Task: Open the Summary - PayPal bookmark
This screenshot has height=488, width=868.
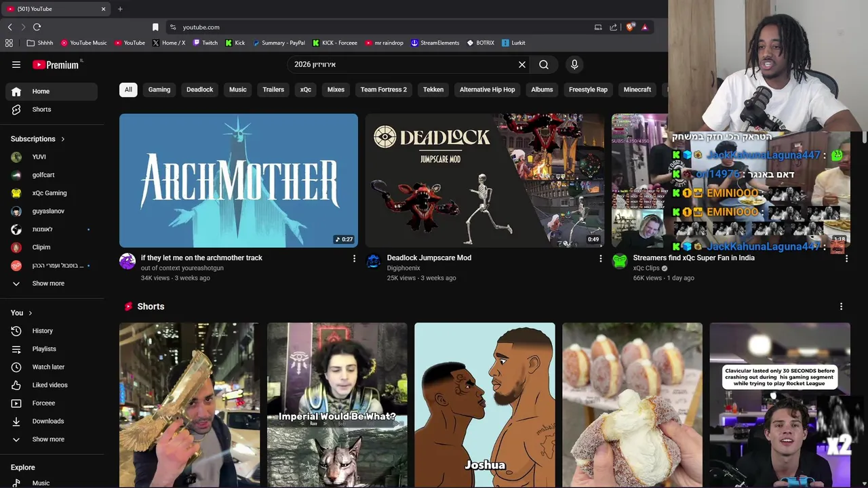Action: (x=279, y=43)
